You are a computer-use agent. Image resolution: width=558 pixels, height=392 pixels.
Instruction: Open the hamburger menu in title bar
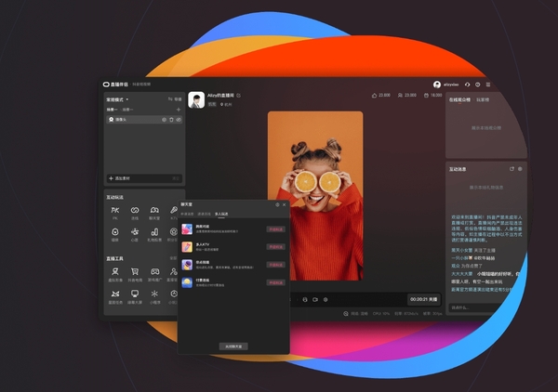[488, 85]
